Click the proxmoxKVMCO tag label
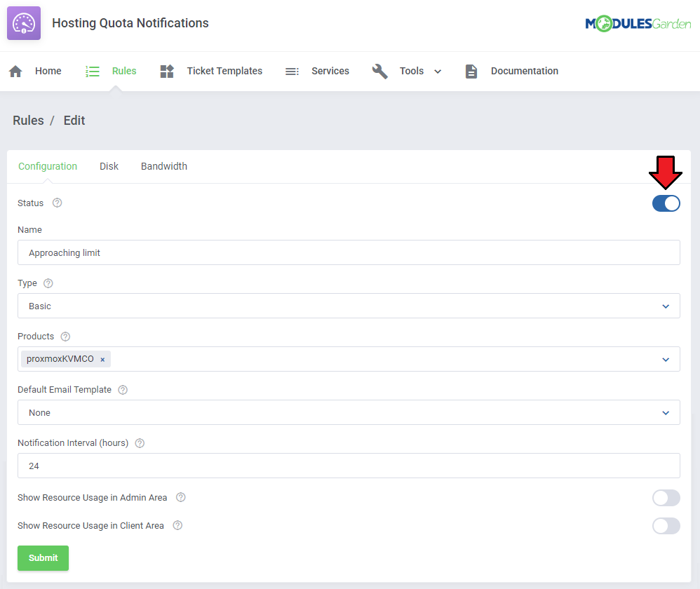Screen dimensions: 700x589 point(60,359)
